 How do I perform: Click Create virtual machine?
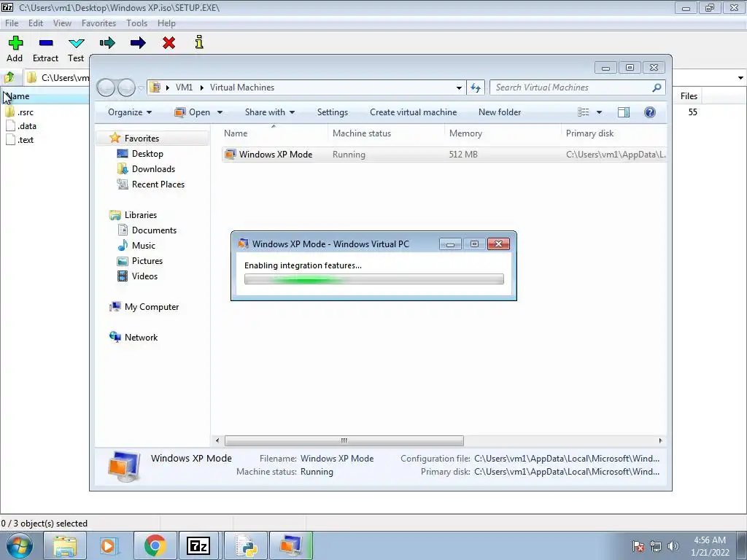click(x=413, y=112)
